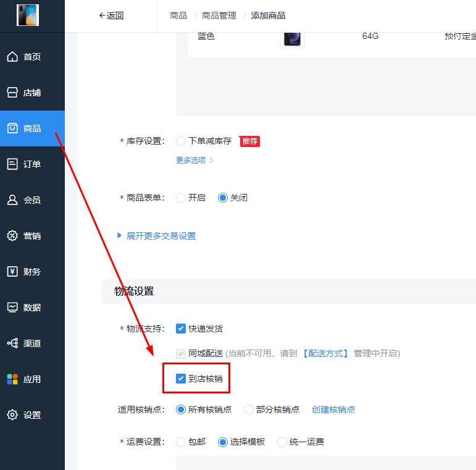476x470 pixels.
Task: Click the 适用核销点 field label
Action: click(141, 409)
